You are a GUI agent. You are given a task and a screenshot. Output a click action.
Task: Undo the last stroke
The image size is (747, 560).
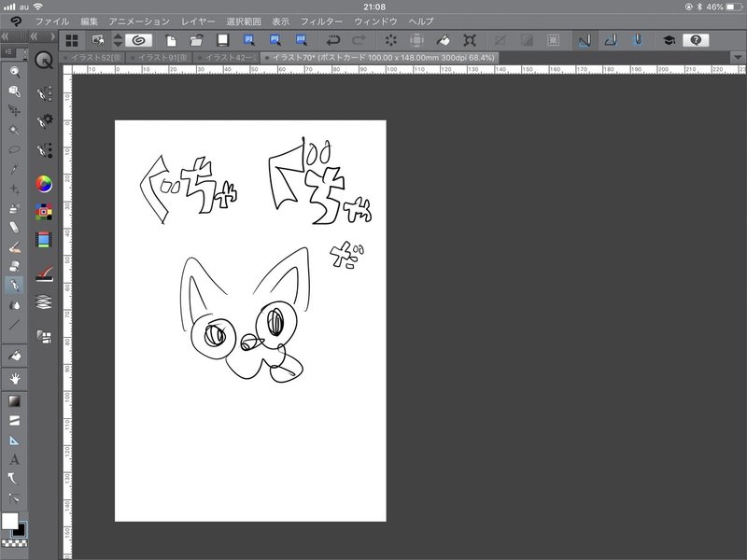click(333, 40)
